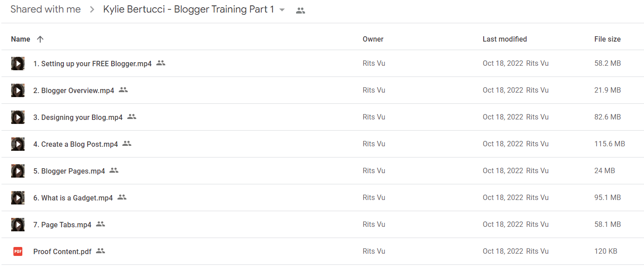Sort by Last modified column header
Image resolution: width=644 pixels, height=268 pixels.
[x=505, y=39]
